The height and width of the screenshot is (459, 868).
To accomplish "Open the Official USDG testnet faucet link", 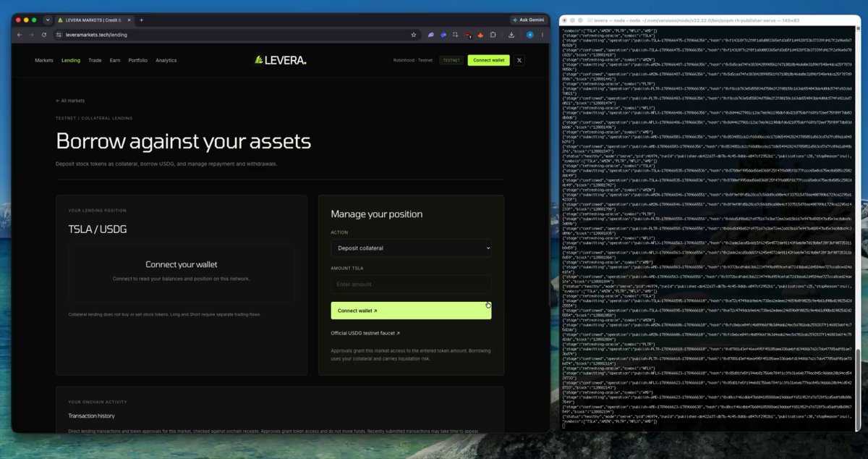I will pos(365,333).
